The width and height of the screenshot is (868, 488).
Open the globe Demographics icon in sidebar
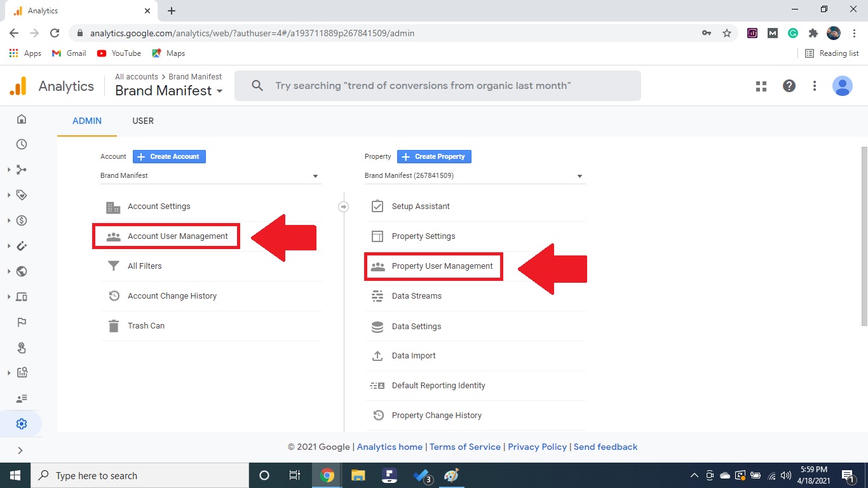click(22, 271)
